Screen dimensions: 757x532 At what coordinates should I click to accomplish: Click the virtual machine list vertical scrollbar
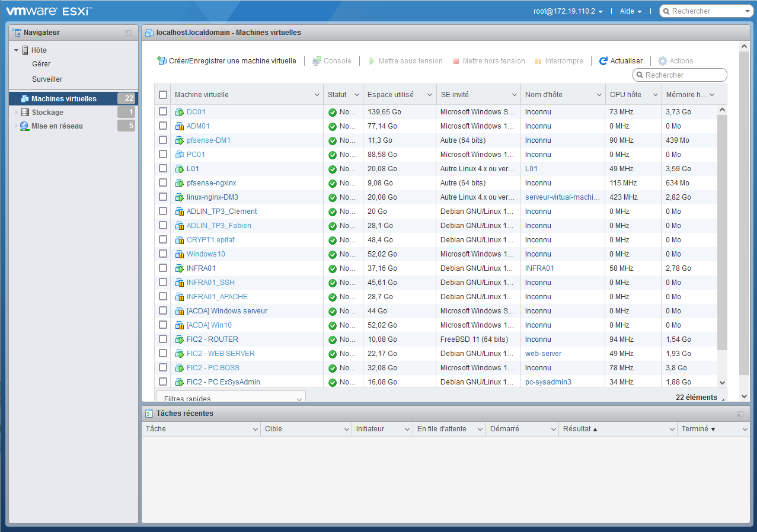coord(722,237)
